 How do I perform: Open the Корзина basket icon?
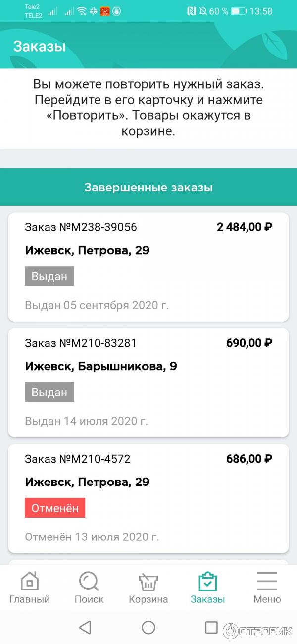click(x=148, y=581)
